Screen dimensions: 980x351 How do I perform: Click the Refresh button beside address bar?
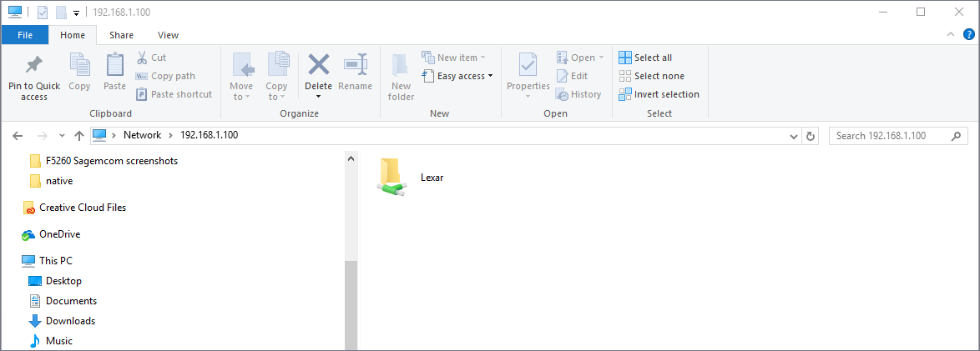tap(810, 135)
